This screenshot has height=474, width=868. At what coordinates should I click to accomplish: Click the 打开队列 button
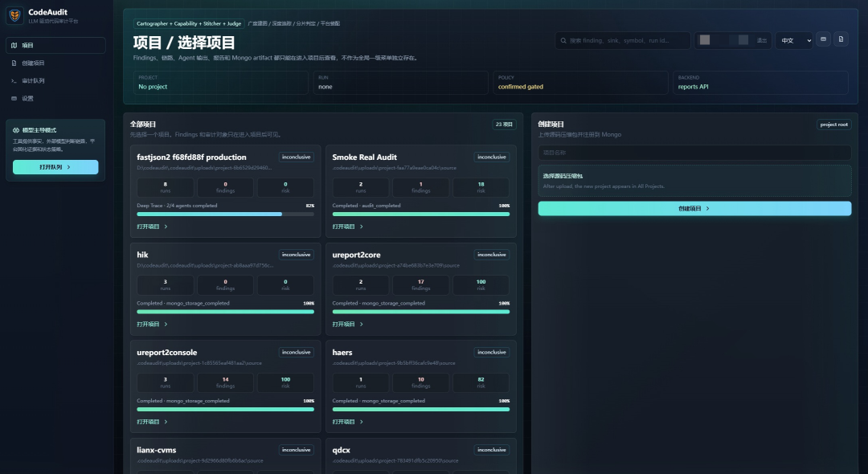[x=55, y=167]
